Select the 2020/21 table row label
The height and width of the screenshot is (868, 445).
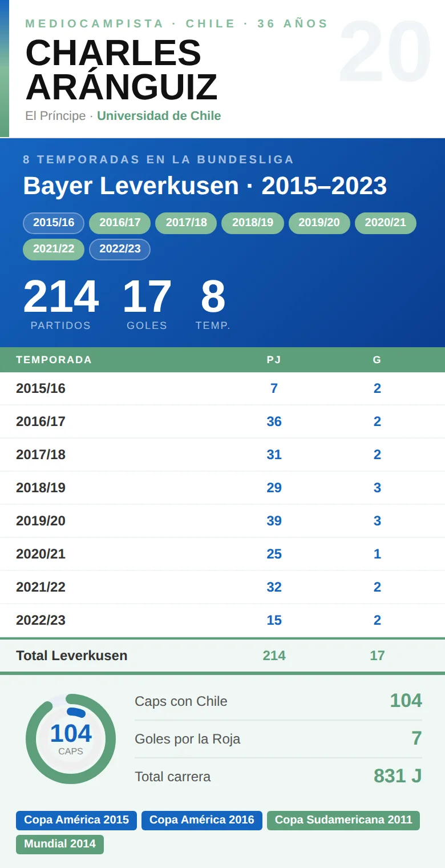tap(41, 554)
